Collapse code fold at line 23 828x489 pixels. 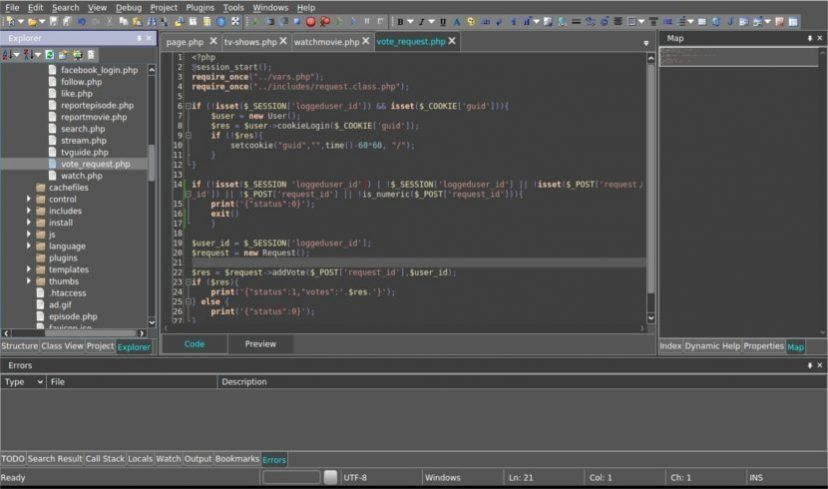click(x=187, y=282)
